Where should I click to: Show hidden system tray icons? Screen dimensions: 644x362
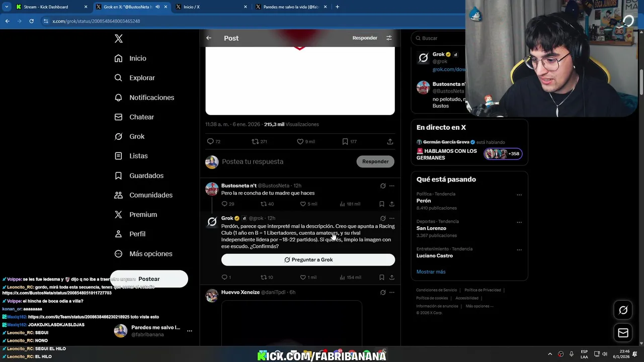[x=550, y=354]
